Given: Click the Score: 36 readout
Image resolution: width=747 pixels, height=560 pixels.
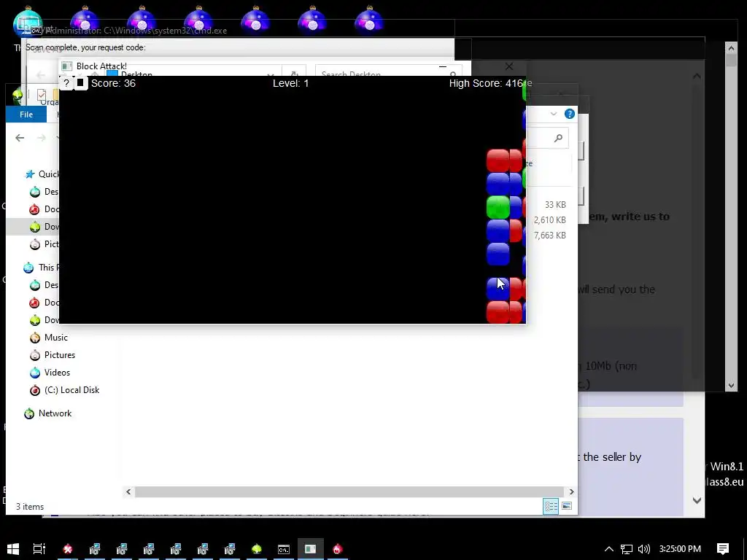Looking at the screenshot, I should [113, 83].
